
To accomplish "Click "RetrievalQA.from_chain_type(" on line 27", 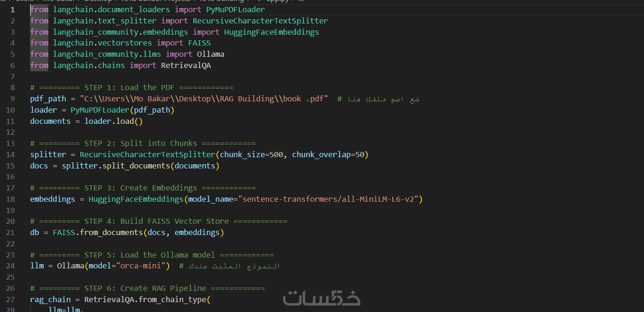I will pos(147,299).
